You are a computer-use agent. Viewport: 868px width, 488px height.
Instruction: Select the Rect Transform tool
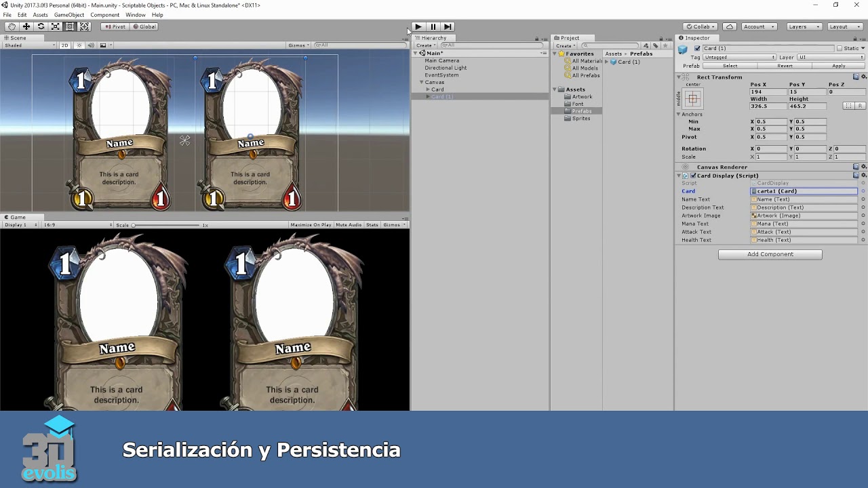pyautogui.click(x=70, y=26)
